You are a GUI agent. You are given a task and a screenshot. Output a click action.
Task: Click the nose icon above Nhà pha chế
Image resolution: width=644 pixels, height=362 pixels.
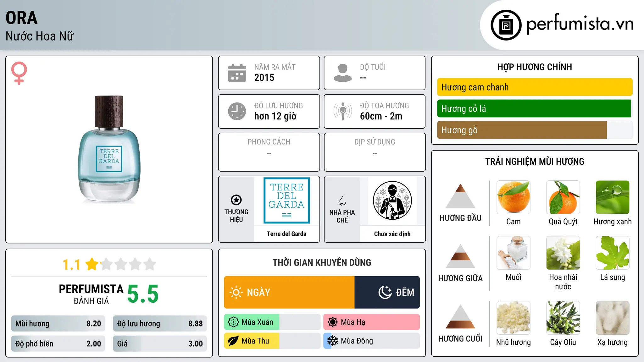[x=342, y=200]
